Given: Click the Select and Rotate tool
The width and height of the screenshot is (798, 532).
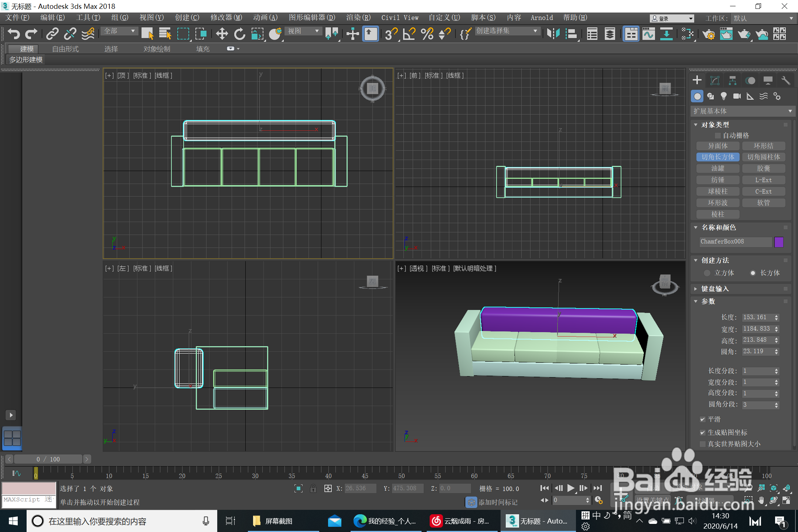Looking at the screenshot, I should [239, 34].
